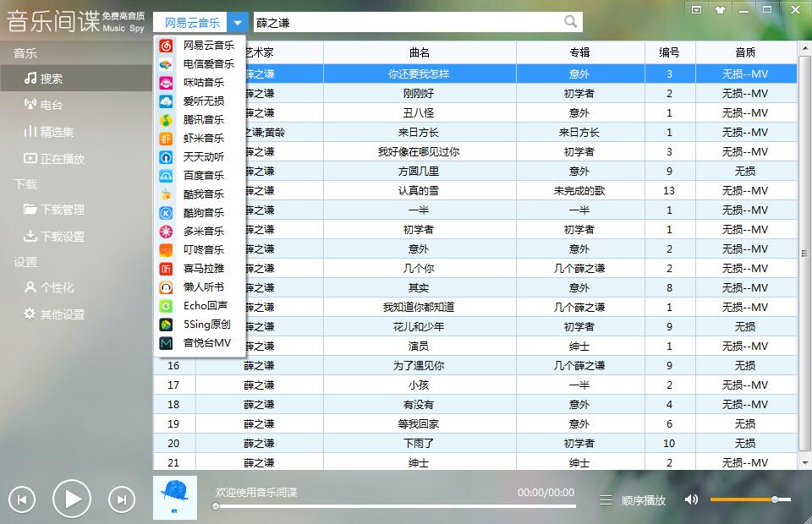Choose the 多米音乐 pink icon
Viewport: 812px width, 524px height.
pyautogui.click(x=166, y=232)
